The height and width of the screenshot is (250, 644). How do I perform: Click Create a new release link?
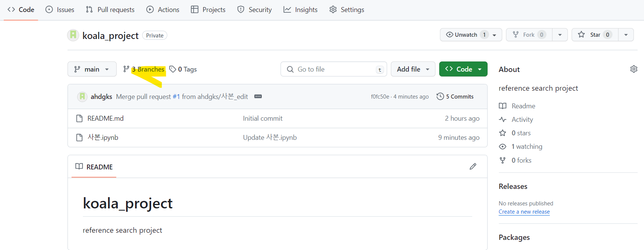click(524, 212)
